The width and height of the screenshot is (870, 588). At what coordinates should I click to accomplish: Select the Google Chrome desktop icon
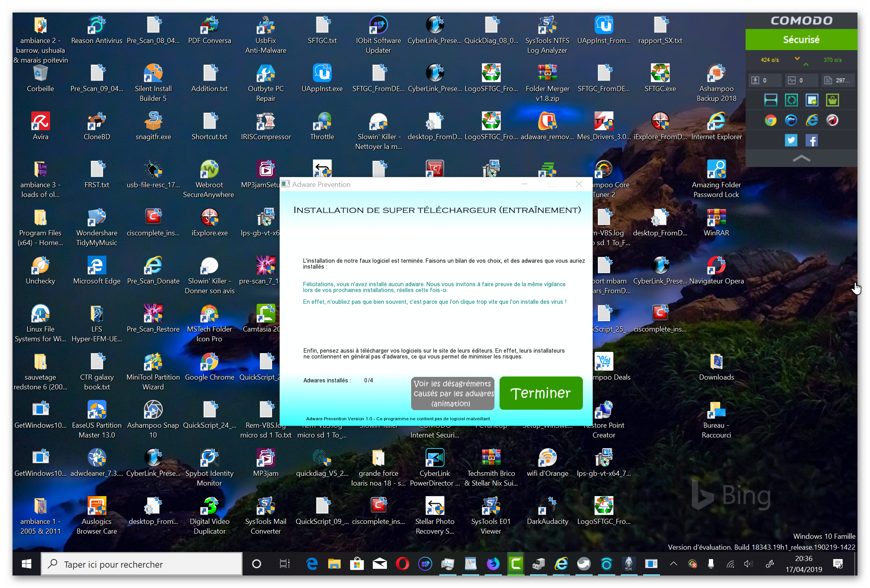coord(209,367)
